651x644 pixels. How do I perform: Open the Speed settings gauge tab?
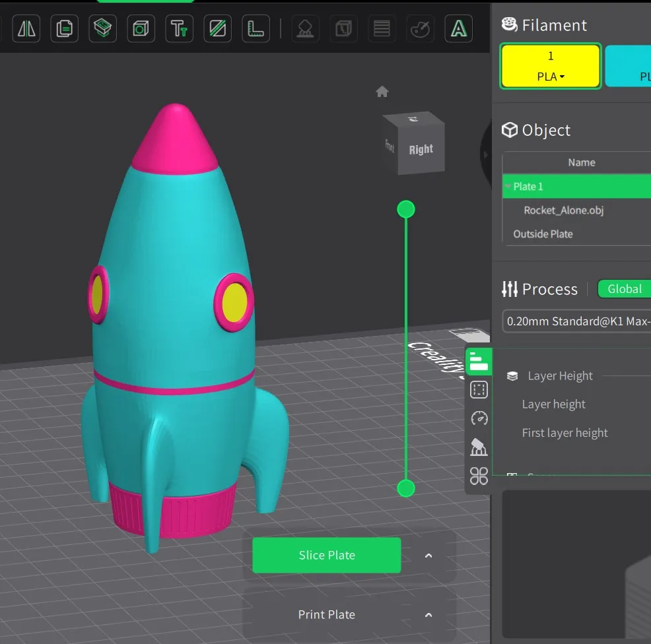coord(479,418)
